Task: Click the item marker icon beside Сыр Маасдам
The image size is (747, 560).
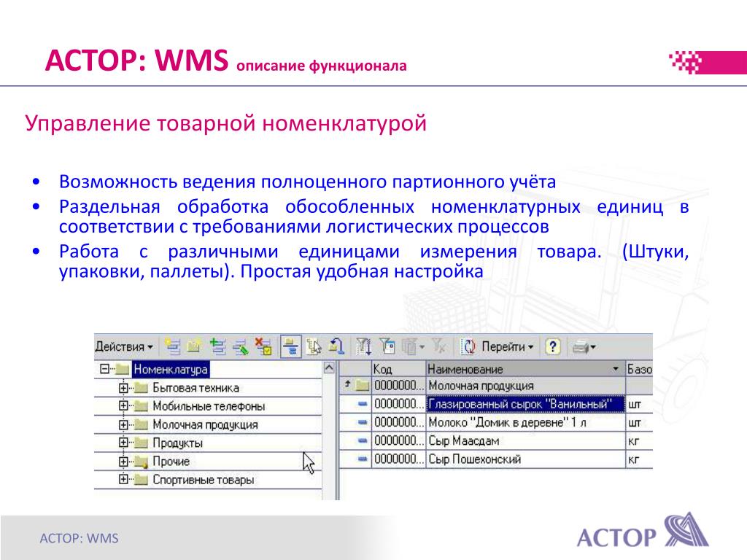Action: pyautogui.click(x=363, y=441)
